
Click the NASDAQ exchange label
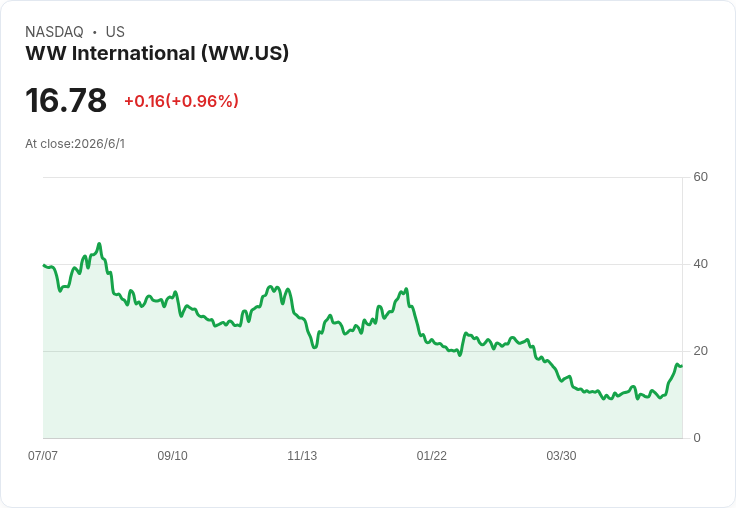(54, 32)
